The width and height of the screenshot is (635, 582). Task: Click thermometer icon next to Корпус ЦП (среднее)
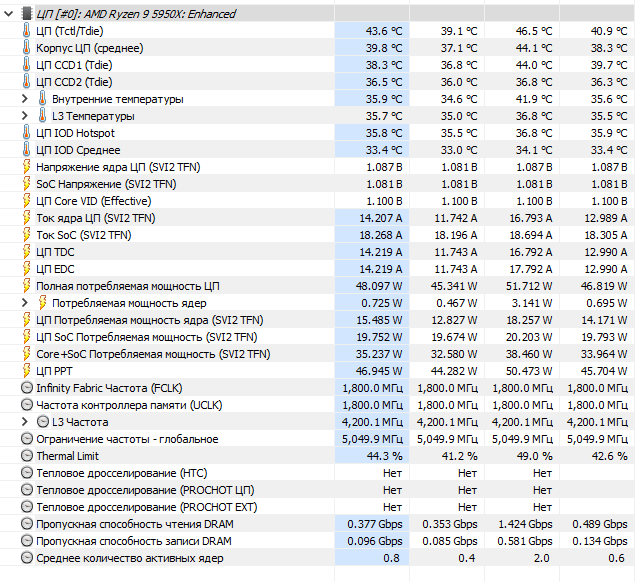26,48
